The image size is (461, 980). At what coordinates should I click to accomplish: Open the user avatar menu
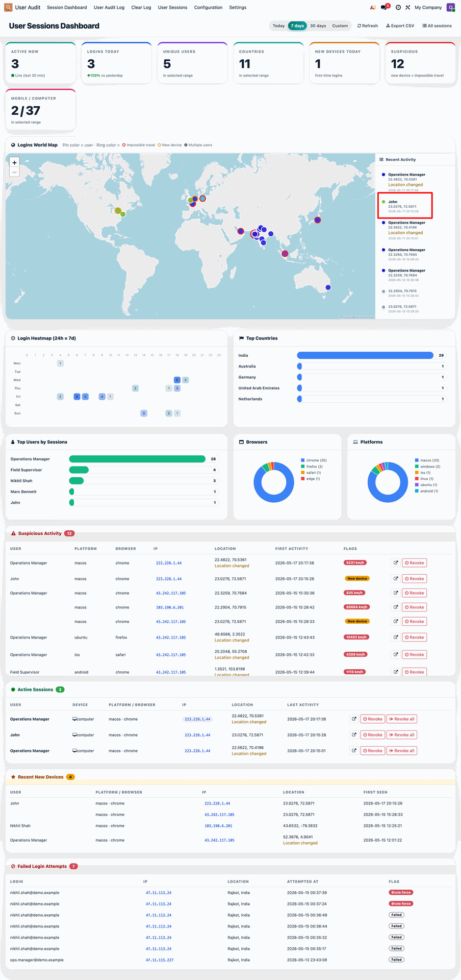(451, 7)
